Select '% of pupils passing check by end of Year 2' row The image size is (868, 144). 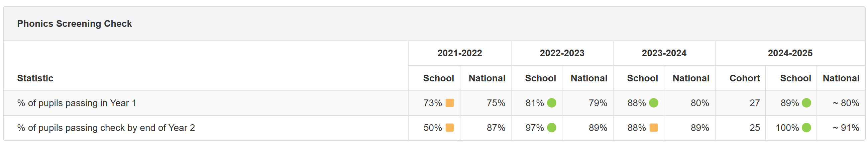(434, 128)
